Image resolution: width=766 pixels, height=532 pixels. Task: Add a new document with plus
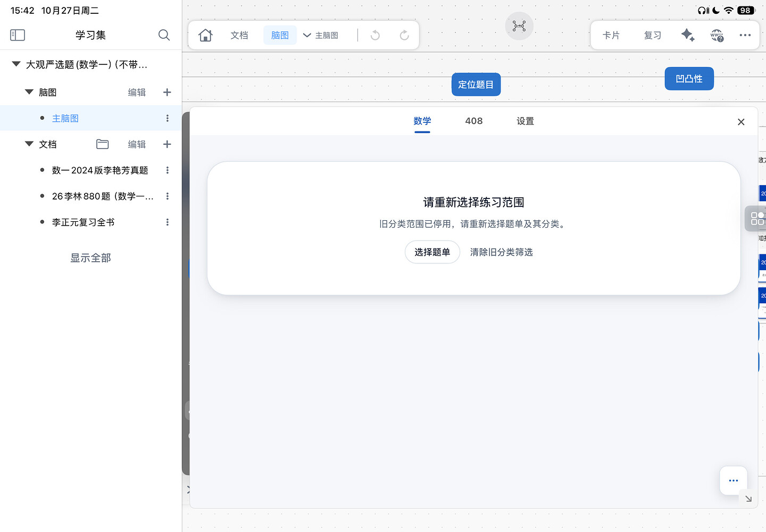pos(167,144)
